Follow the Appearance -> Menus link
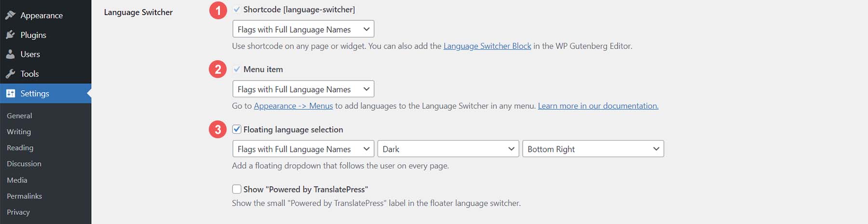 (x=293, y=106)
